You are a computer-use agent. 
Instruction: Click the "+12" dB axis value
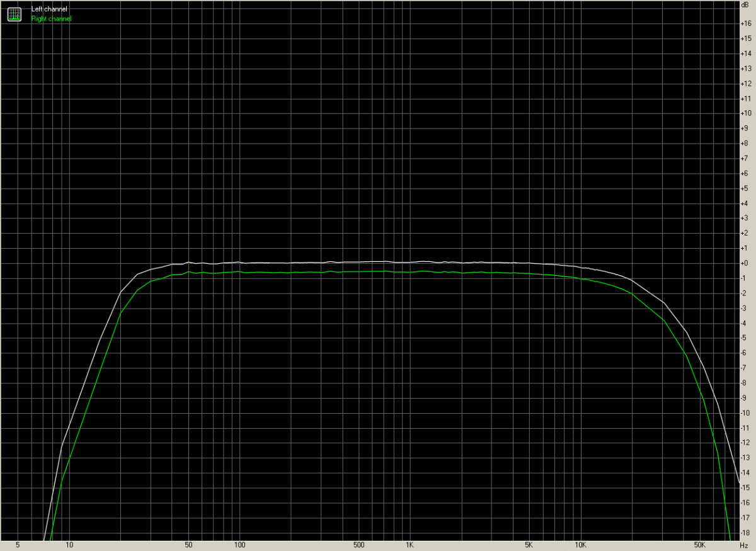pos(747,84)
